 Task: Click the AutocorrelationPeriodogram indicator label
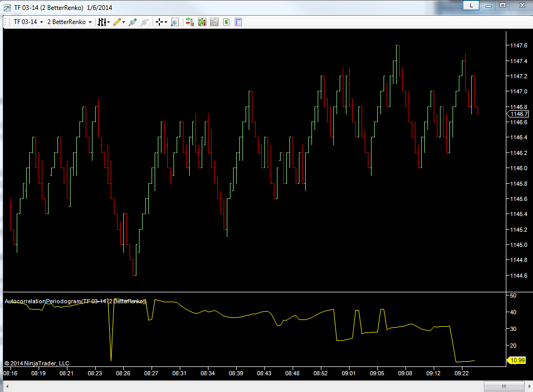(75, 301)
